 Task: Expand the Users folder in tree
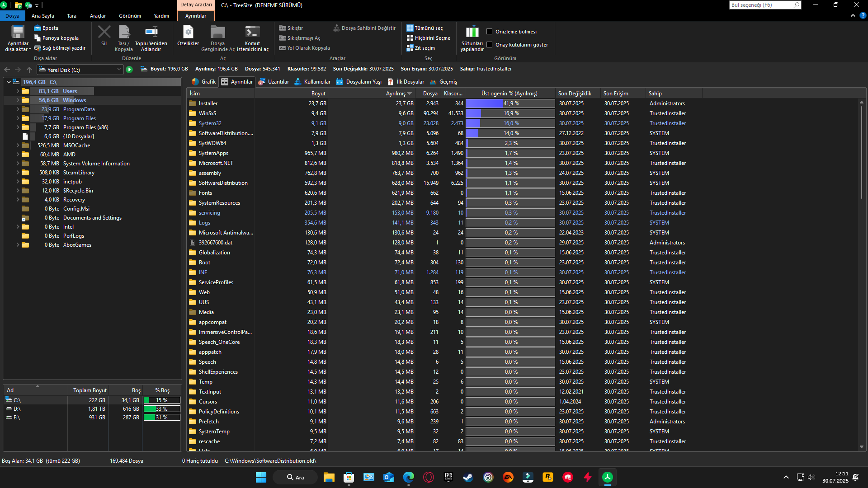coord(18,91)
